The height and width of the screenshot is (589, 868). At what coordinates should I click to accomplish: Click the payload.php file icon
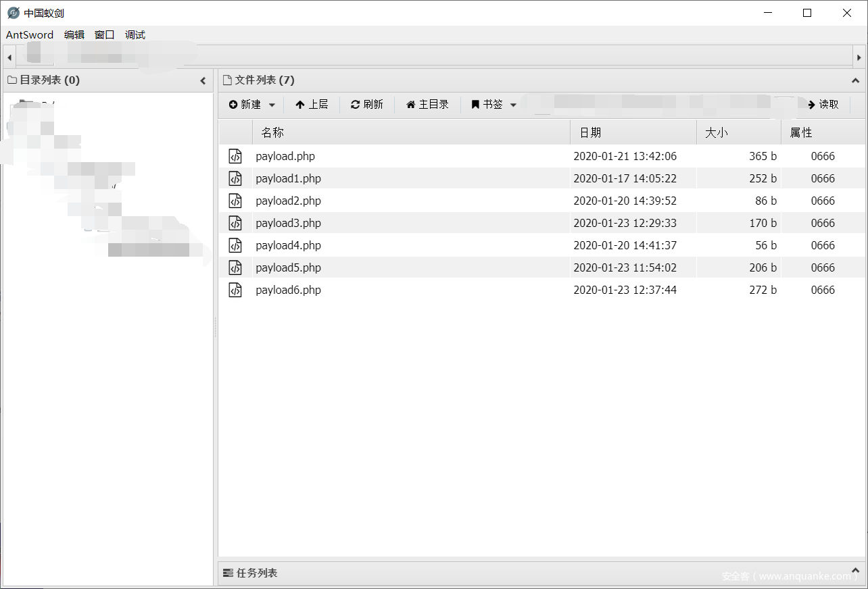[235, 156]
